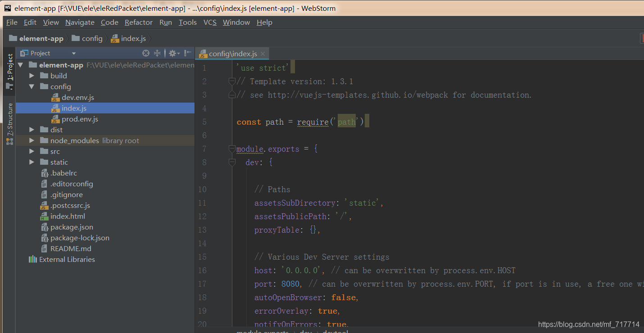Toggle the 7: Structure tool window button

click(9, 124)
